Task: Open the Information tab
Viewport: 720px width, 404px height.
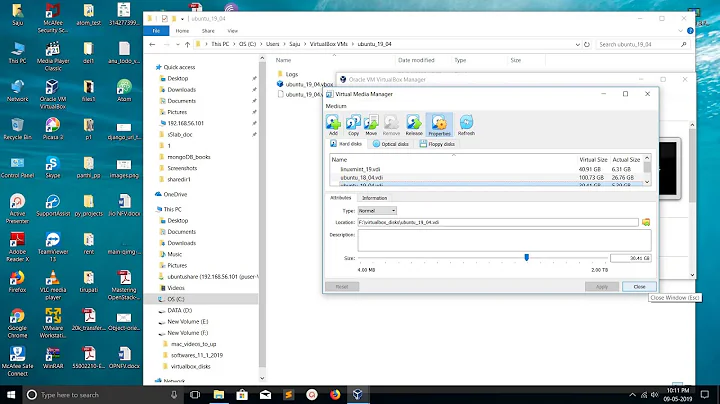Action: tap(375, 198)
